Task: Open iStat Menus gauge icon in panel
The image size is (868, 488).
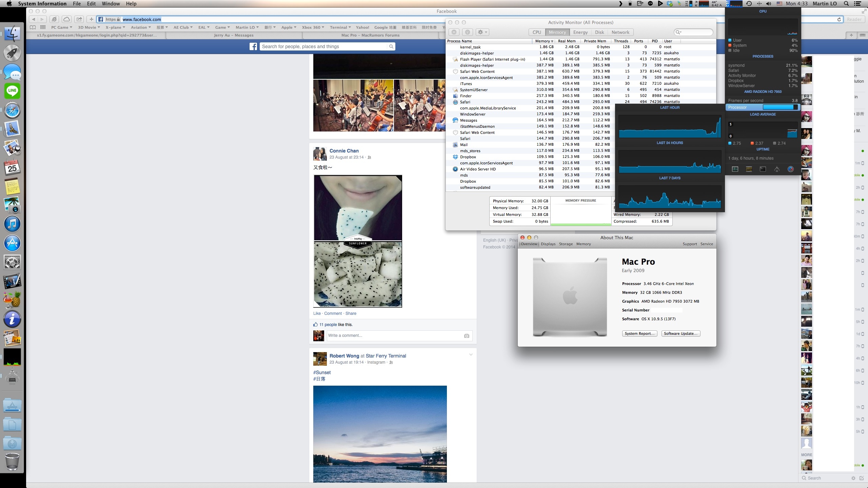Action: (790, 169)
